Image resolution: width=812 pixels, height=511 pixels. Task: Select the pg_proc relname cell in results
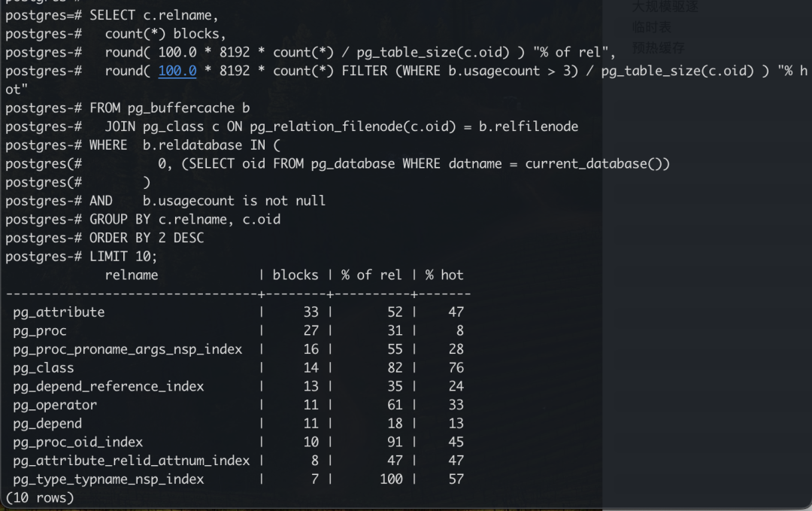click(x=40, y=330)
